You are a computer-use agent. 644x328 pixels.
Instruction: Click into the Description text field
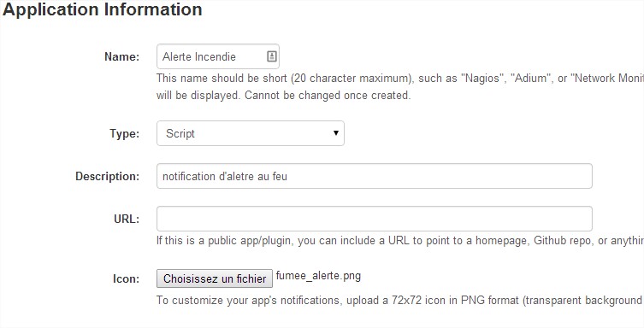click(x=374, y=176)
